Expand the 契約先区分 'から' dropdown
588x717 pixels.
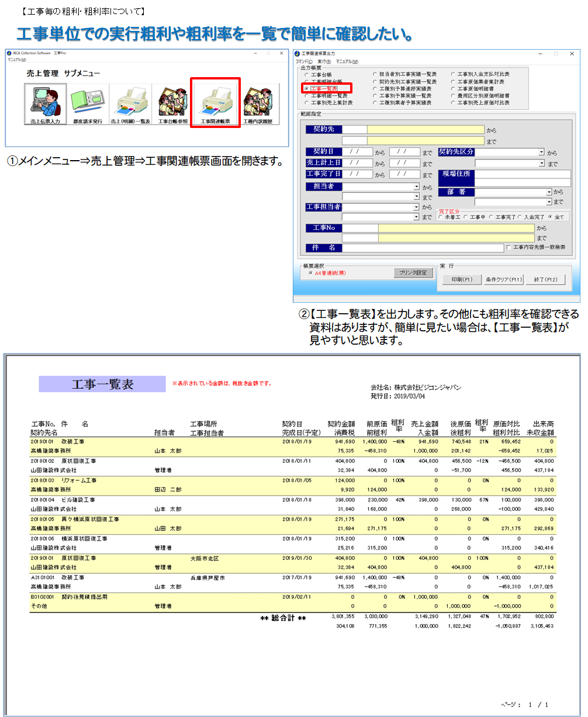click(x=541, y=152)
